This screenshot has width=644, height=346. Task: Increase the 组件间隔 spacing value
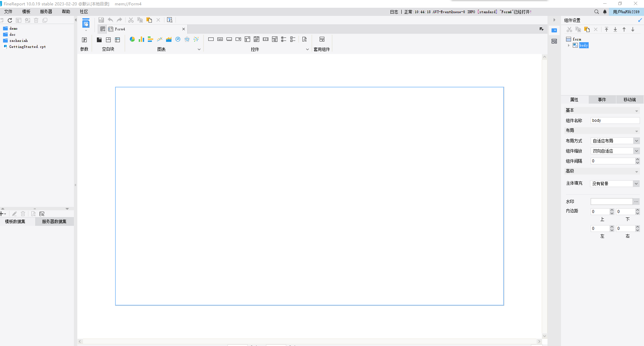637,159
